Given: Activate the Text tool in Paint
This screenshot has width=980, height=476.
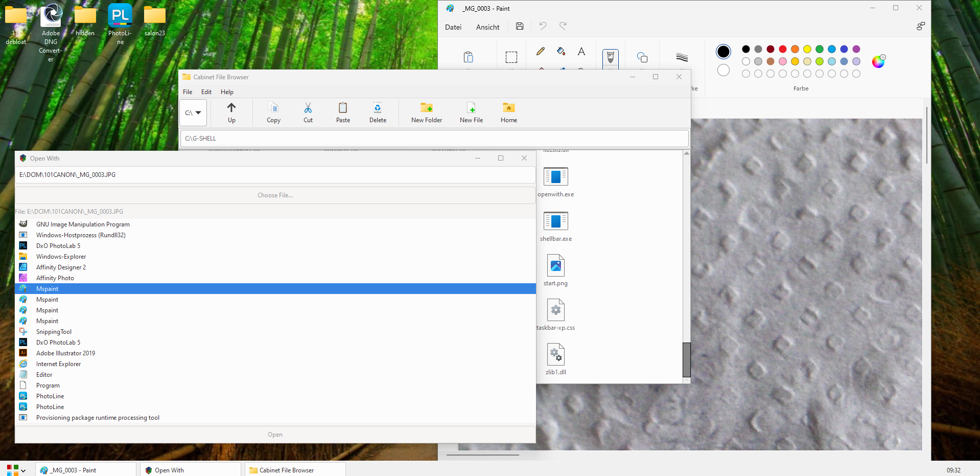Looking at the screenshot, I should 581,51.
